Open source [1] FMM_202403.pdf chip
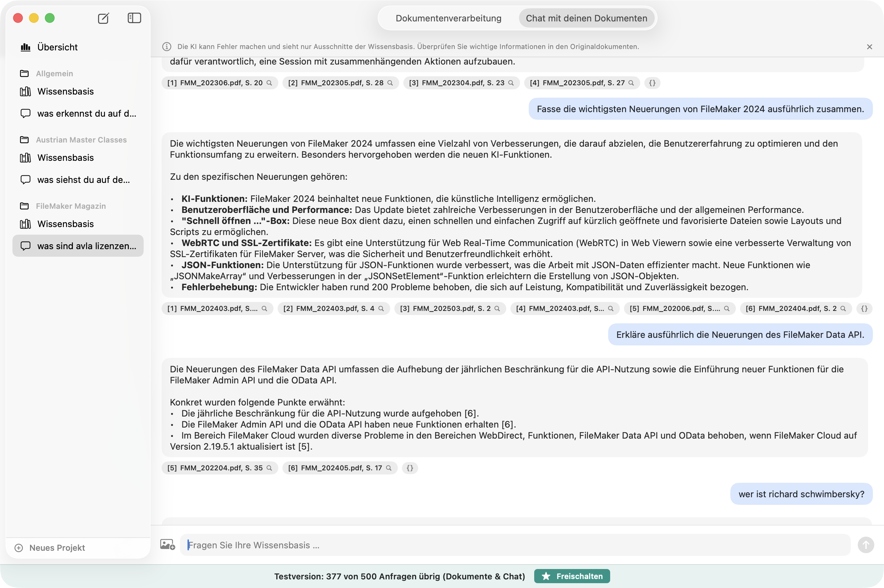 pyautogui.click(x=218, y=308)
